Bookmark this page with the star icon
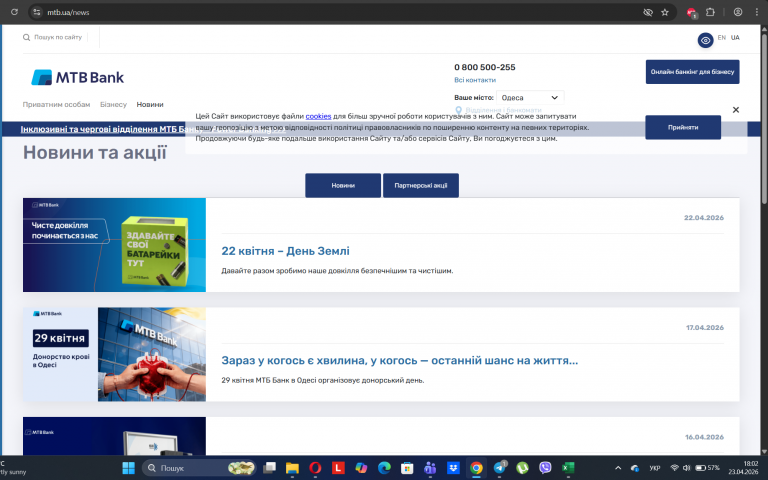The image size is (768, 480). point(665,12)
